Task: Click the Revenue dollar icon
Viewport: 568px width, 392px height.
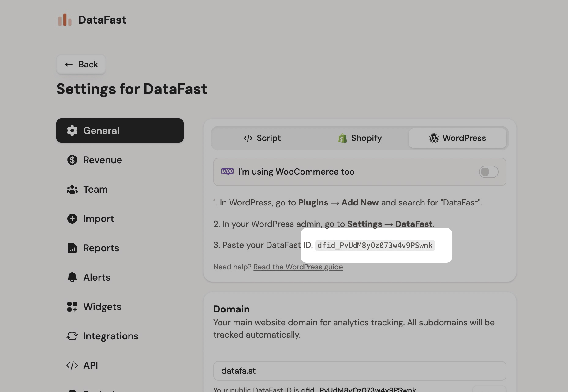Action: [72, 160]
